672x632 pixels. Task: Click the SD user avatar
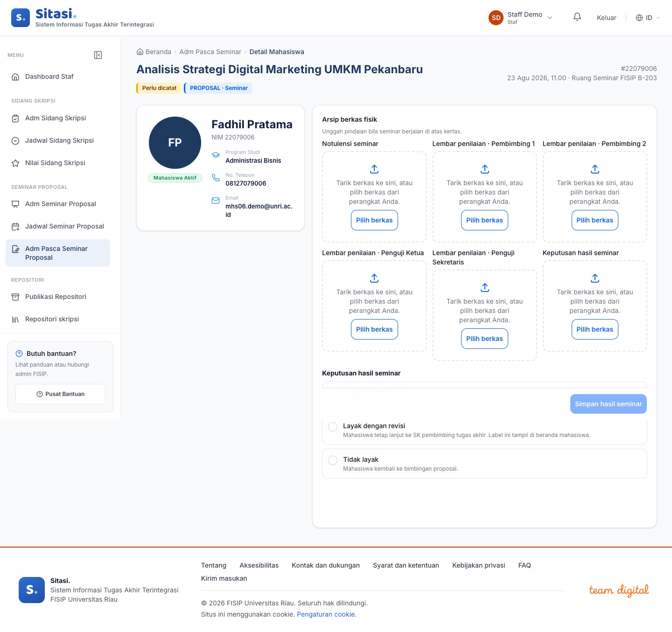tap(496, 18)
